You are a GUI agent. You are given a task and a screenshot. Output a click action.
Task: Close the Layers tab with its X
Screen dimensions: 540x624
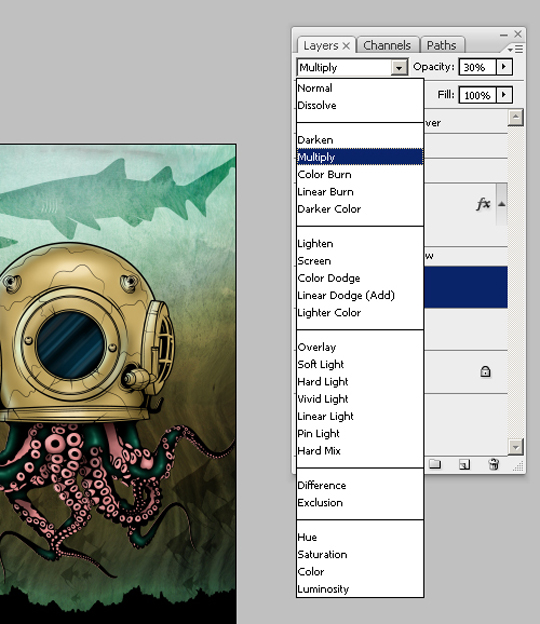[x=346, y=46]
